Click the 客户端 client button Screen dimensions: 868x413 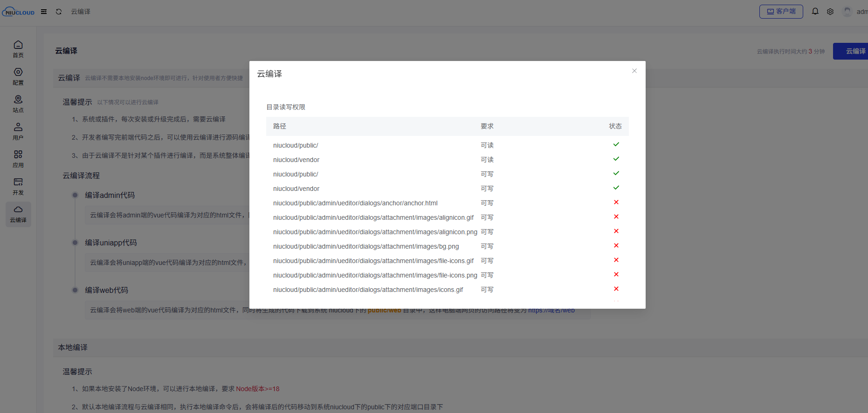click(x=781, y=12)
